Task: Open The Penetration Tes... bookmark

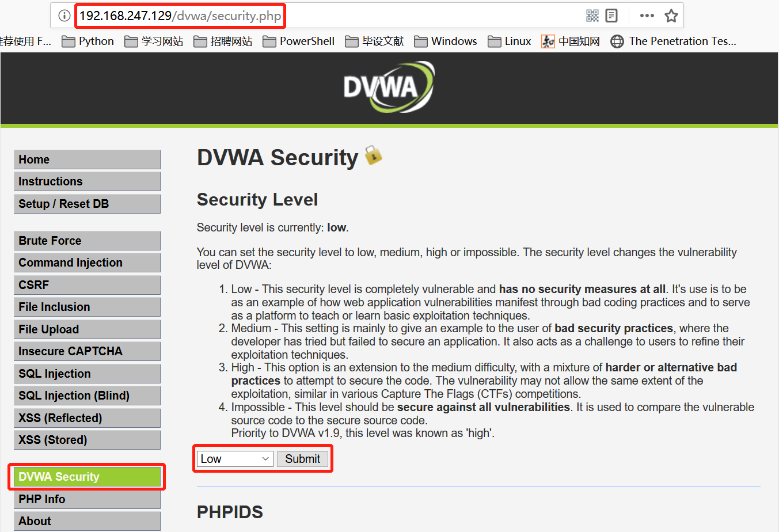Action: pos(674,41)
